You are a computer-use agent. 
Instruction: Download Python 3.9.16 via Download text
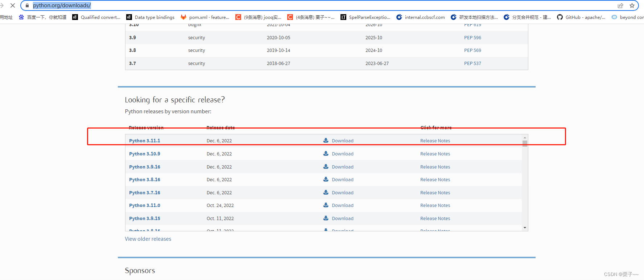pyautogui.click(x=343, y=167)
